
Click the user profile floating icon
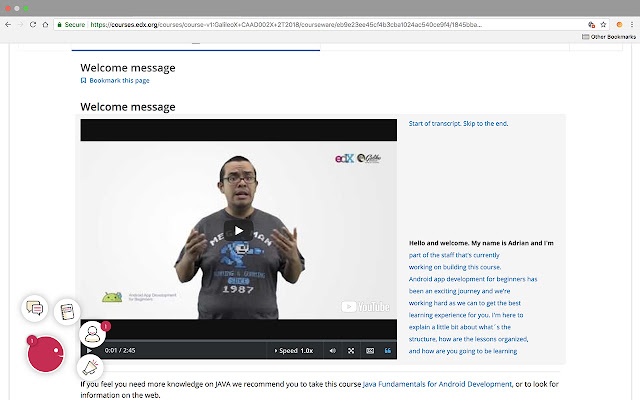pyautogui.click(x=92, y=334)
